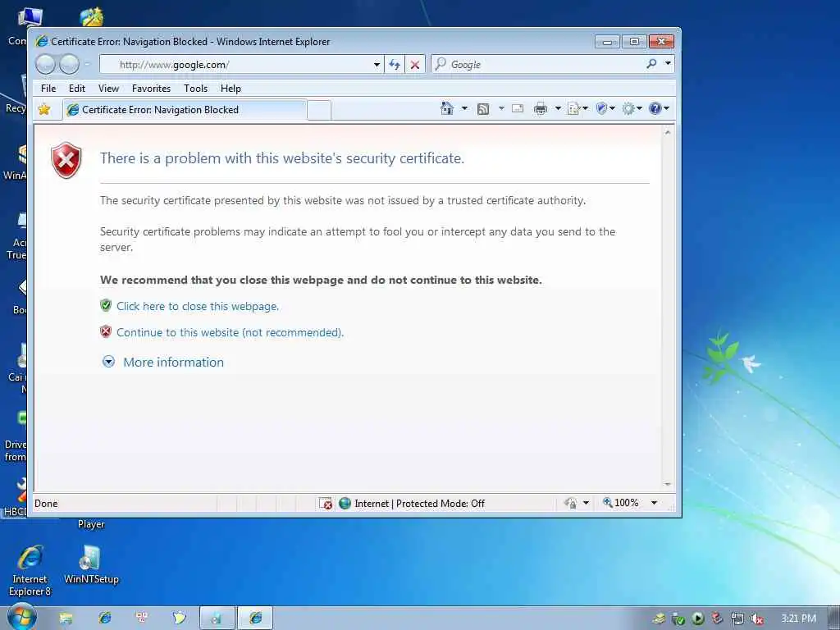Minimize the Internet Explorer window
This screenshot has height=630, width=840.
[x=608, y=42]
